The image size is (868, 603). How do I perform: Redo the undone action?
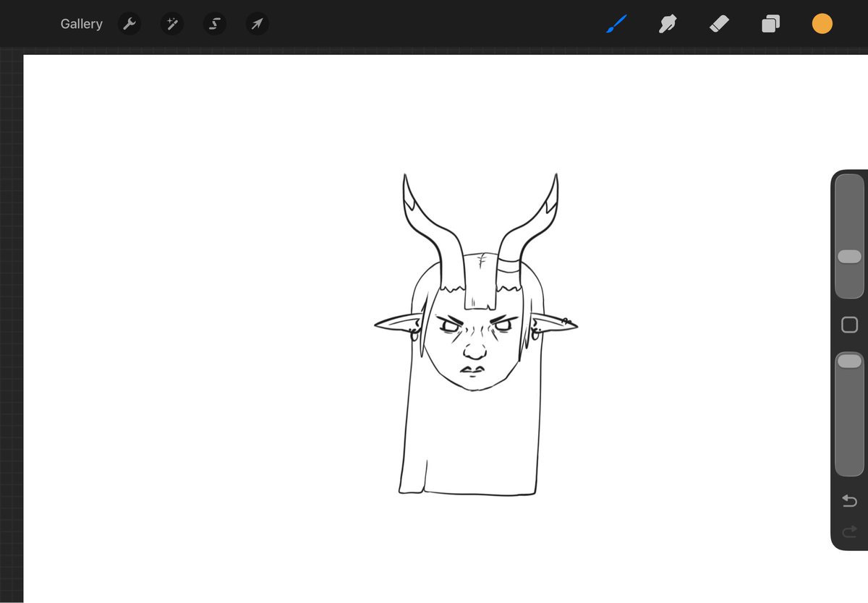tap(849, 532)
